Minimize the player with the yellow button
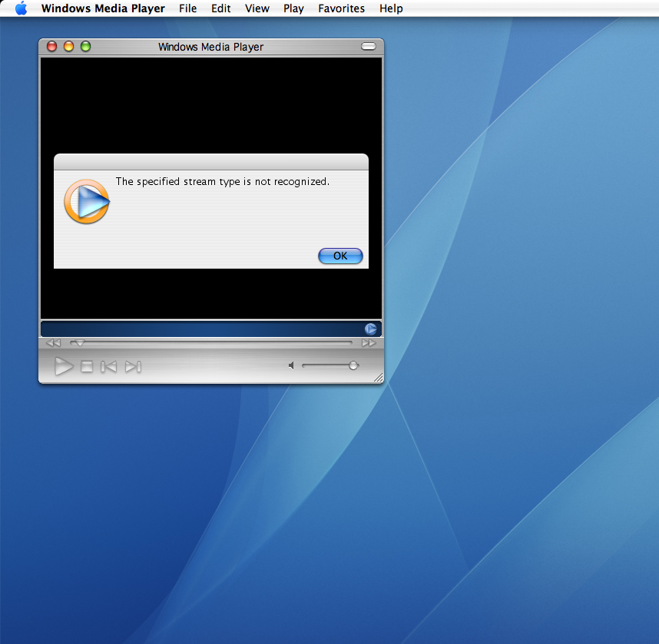Screen dimensions: 659x644 click(68, 46)
